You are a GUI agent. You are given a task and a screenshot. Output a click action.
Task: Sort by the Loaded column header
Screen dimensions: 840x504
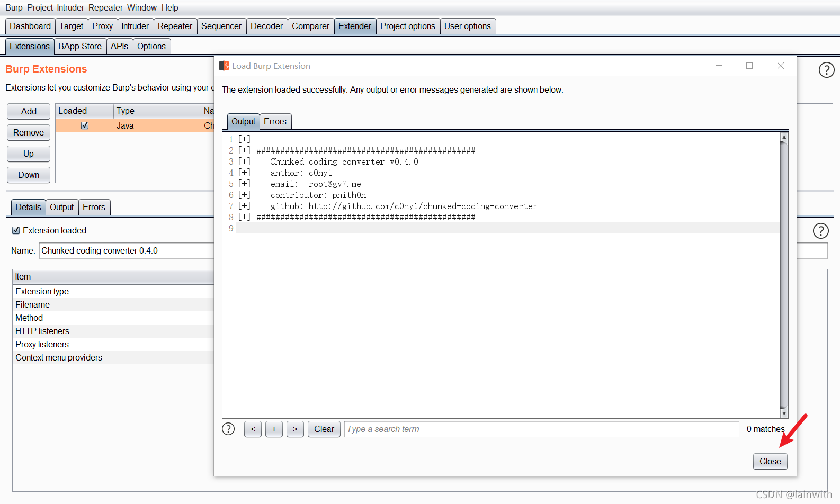(85, 111)
